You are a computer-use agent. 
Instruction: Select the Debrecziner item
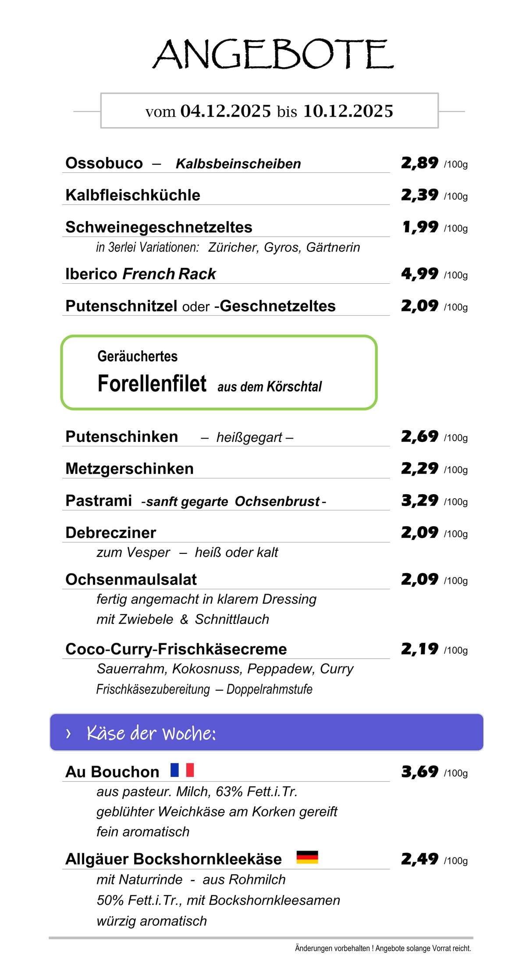click(x=110, y=533)
